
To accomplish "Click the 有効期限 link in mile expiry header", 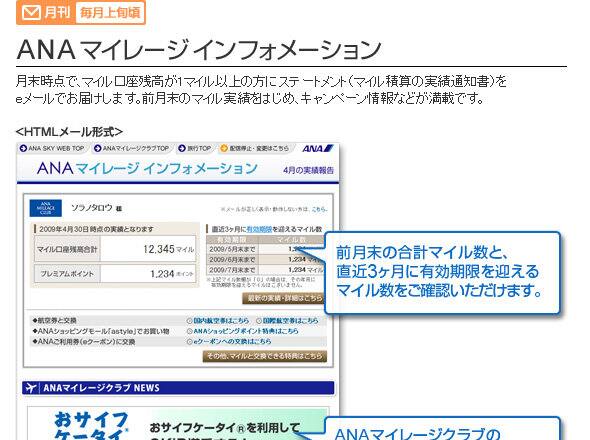I will point(259,229).
